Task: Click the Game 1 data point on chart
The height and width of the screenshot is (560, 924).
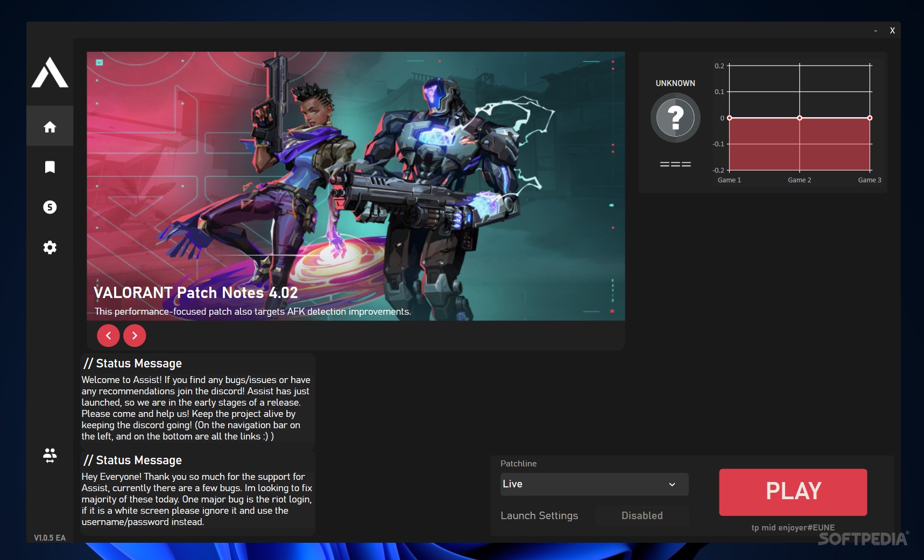Action: 729,118
